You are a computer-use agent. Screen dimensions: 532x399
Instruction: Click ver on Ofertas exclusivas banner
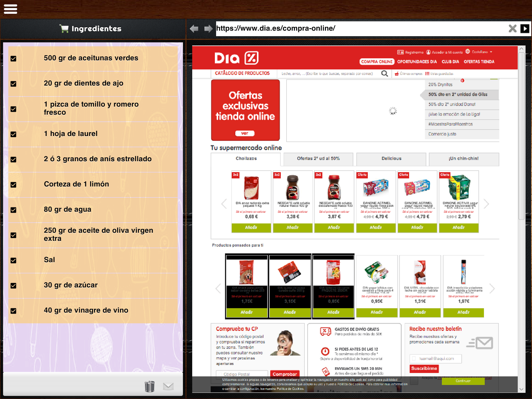[245, 133]
